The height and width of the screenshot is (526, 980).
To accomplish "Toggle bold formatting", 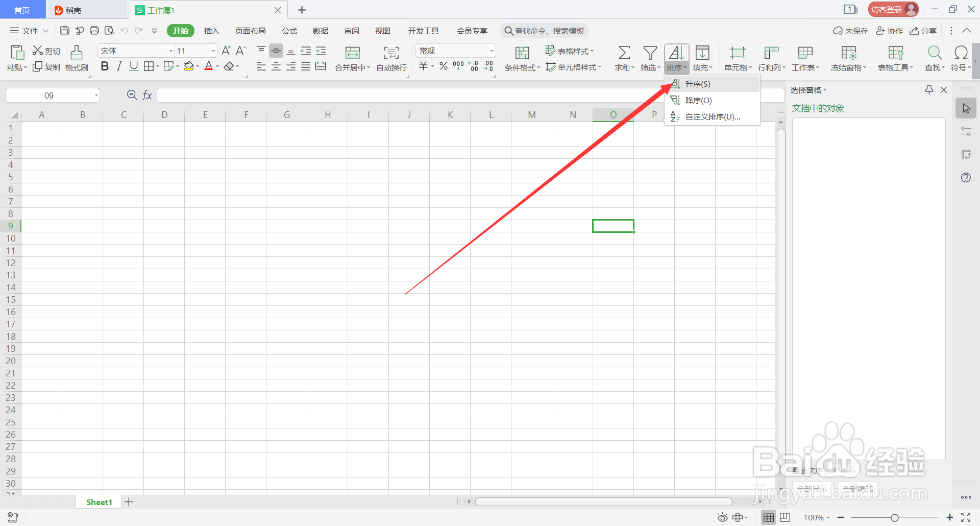I will tap(105, 66).
